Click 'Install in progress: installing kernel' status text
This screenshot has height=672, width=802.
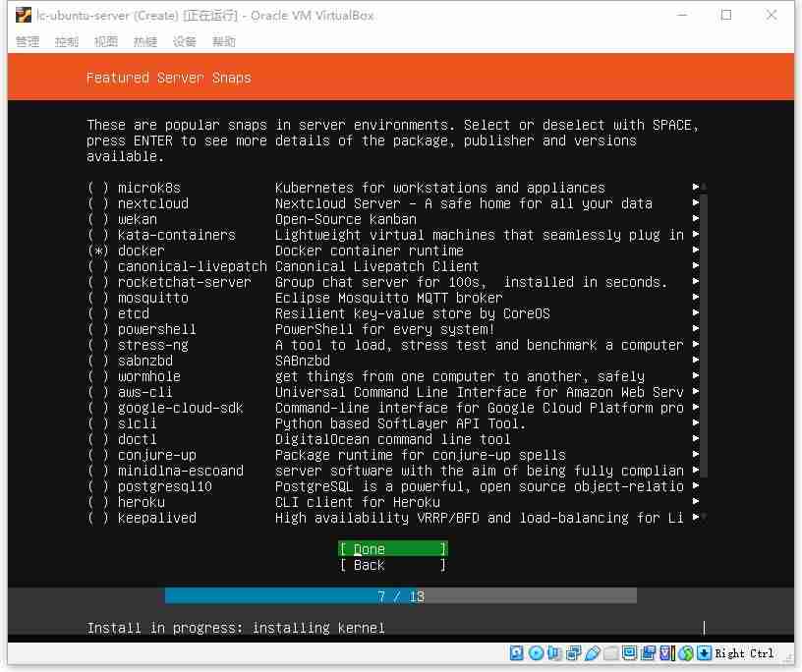click(236, 628)
